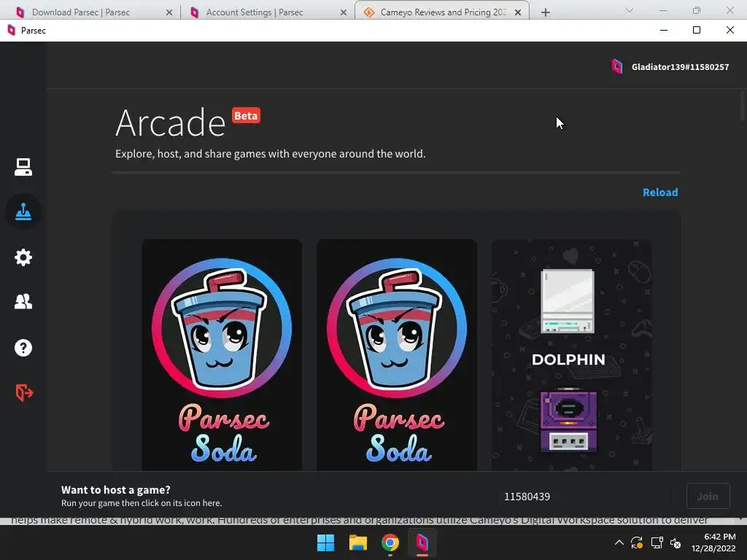Click the Beta badge next to Arcade
Image resolution: width=747 pixels, height=560 pixels.
click(x=246, y=116)
